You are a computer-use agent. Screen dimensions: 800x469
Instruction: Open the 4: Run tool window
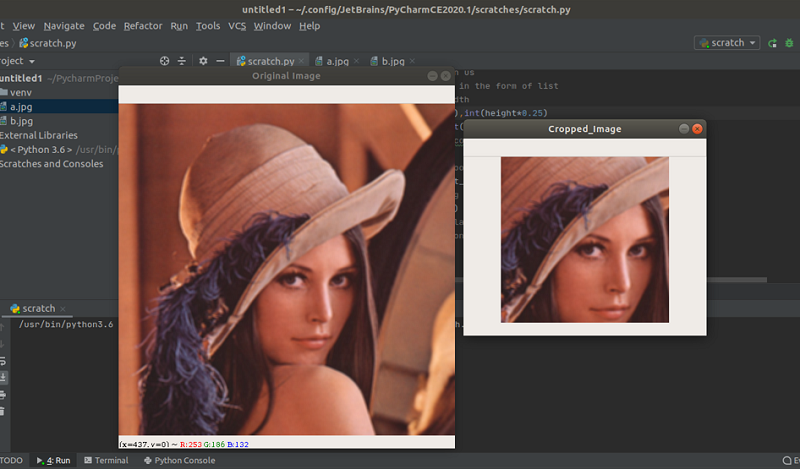coord(54,460)
